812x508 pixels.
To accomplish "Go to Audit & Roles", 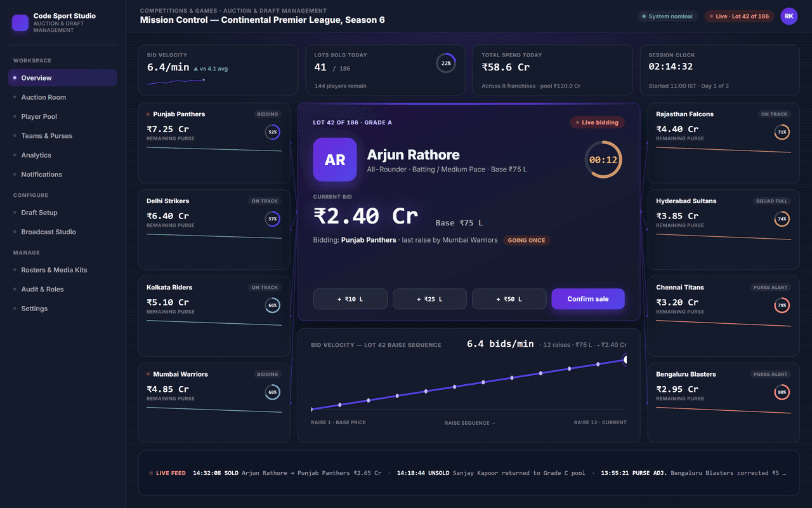I will (x=63, y=289).
